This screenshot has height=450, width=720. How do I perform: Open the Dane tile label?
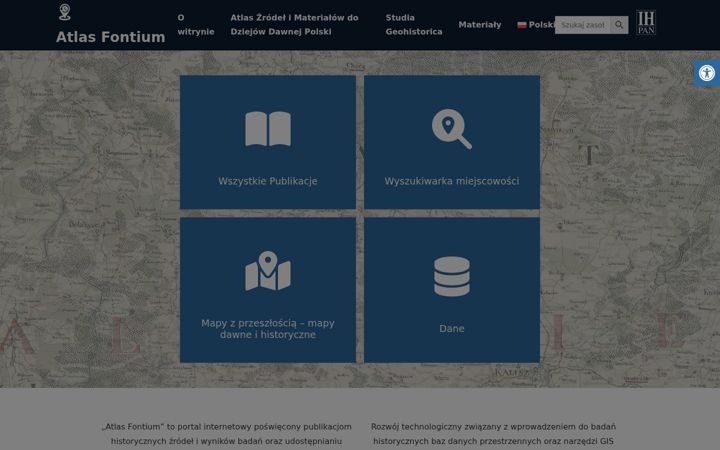click(x=452, y=328)
